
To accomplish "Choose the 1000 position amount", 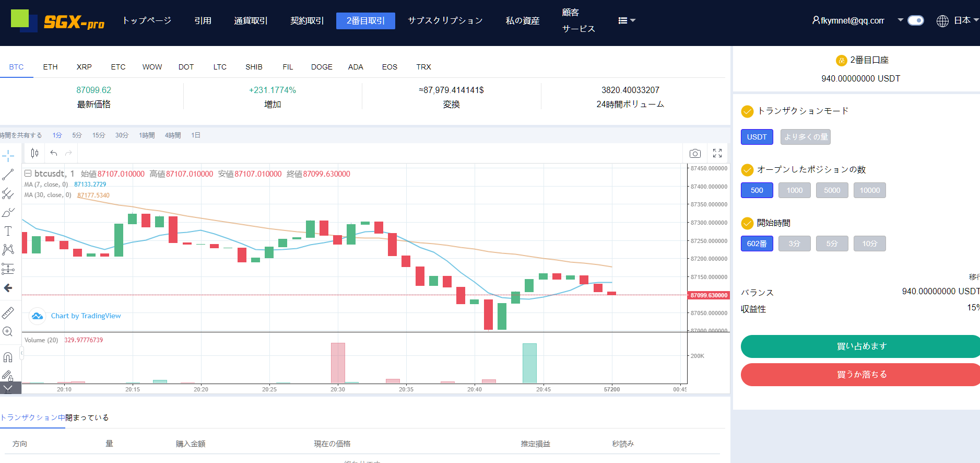I will (795, 190).
